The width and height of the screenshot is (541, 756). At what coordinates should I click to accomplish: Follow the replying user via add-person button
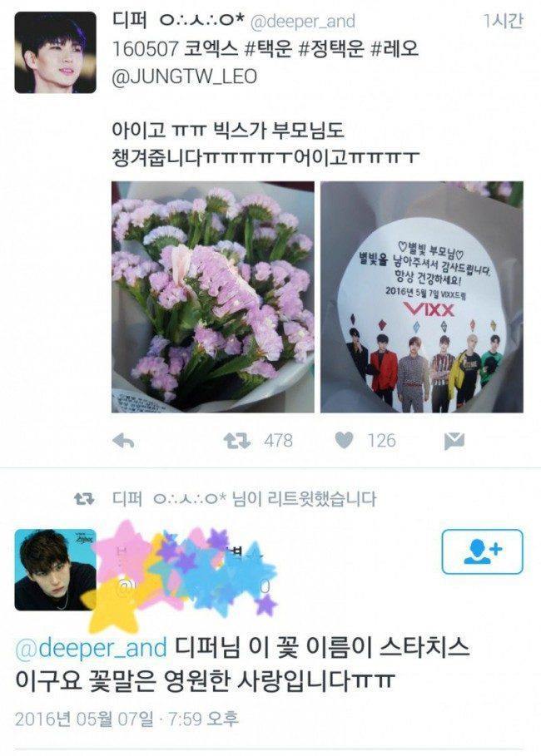(x=482, y=551)
